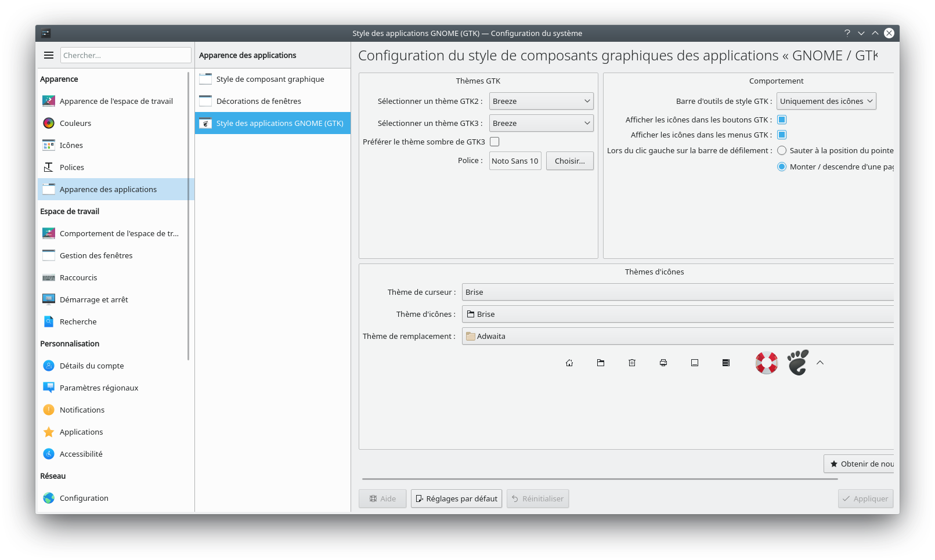Image resolution: width=935 pixels, height=560 pixels.
Task: Click Réglages par défaut button
Action: (456, 498)
